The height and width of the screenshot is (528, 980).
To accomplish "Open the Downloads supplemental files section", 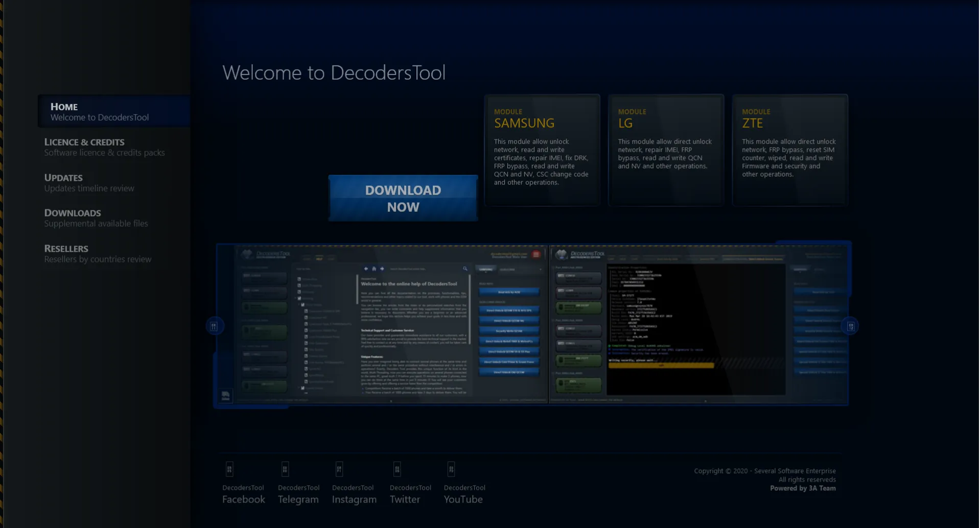I will pos(96,218).
